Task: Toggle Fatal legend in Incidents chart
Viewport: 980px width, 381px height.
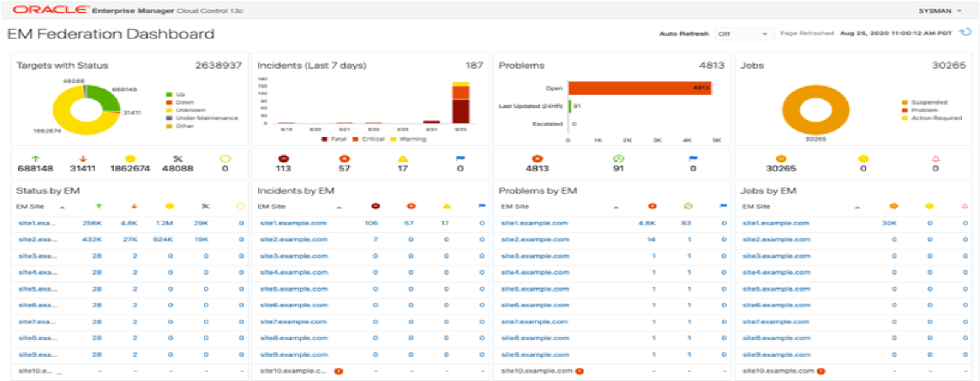Action: (334, 139)
